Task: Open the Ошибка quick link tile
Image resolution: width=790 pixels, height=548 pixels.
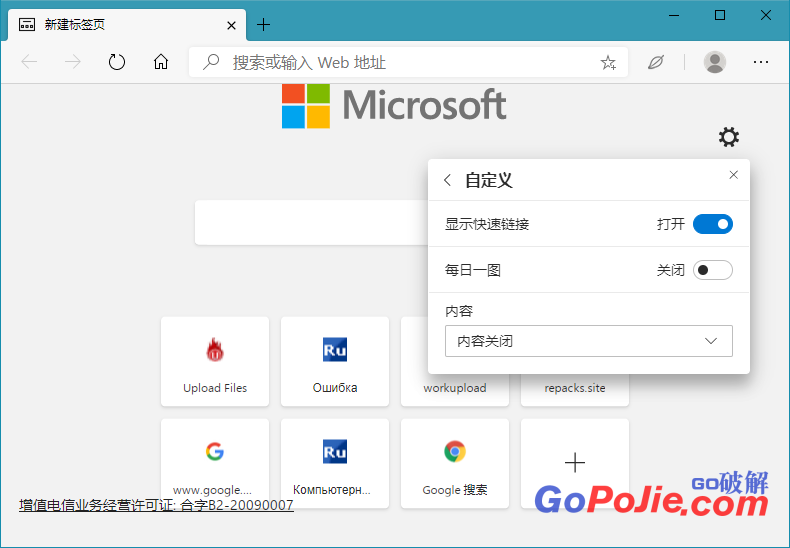Action: 335,361
